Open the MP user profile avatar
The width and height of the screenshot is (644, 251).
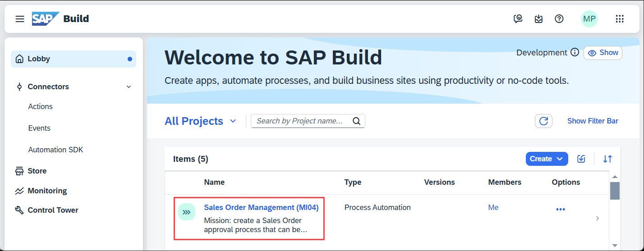coord(589,19)
